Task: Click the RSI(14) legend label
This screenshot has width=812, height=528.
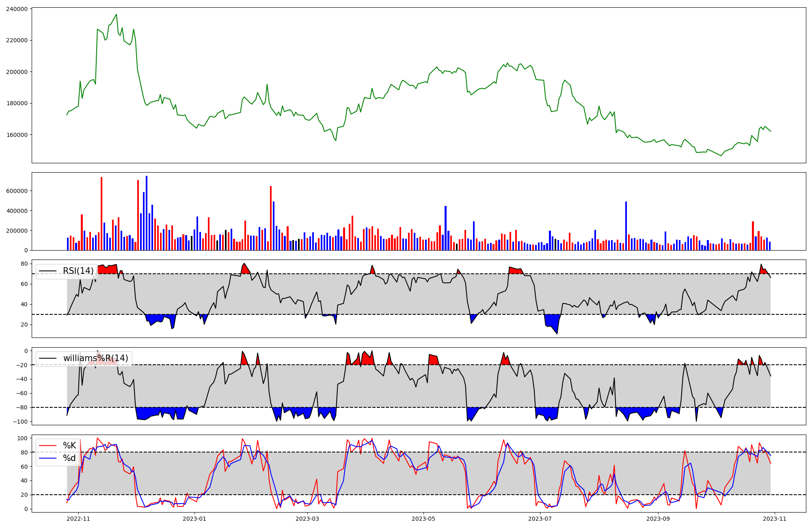Action: [78, 271]
